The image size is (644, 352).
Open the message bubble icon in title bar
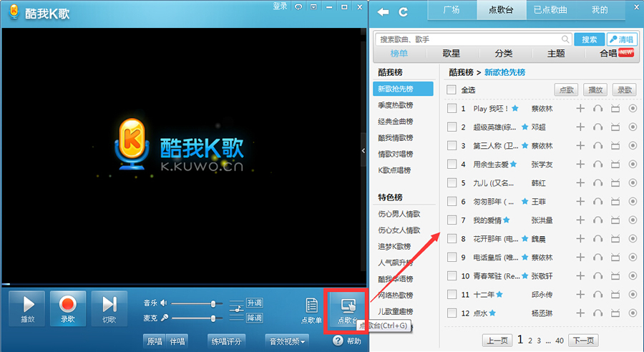298,7
